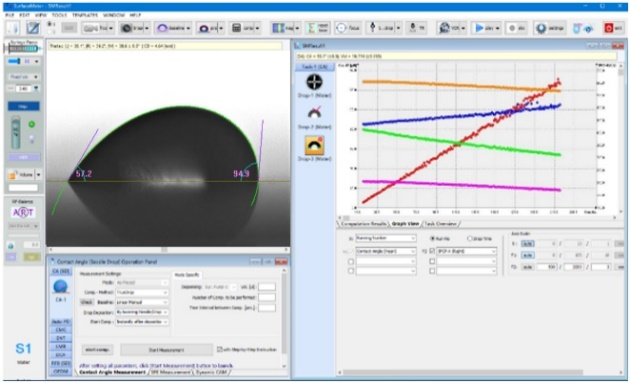The width and height of the screenshot is (630, 383).
Task: Select the Drop-1 crosshair icon
Action: pyautogui.click(x=314, y=82)
